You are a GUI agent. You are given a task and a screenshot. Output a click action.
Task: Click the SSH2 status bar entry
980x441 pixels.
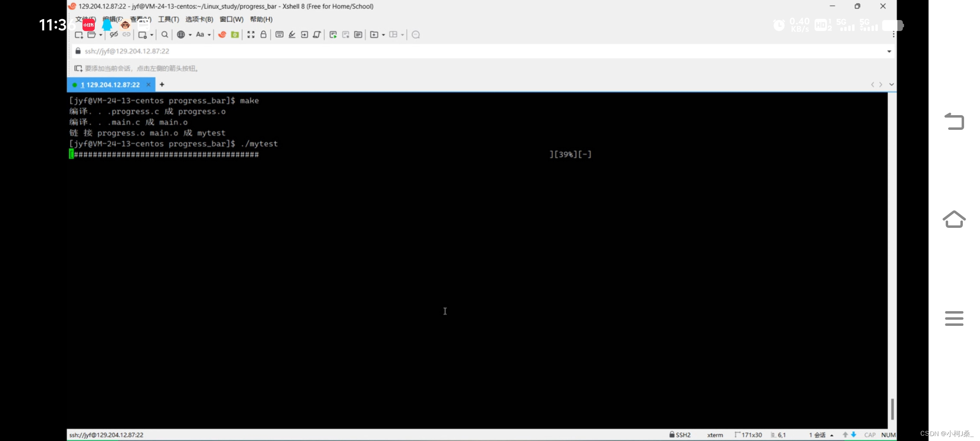680,435
